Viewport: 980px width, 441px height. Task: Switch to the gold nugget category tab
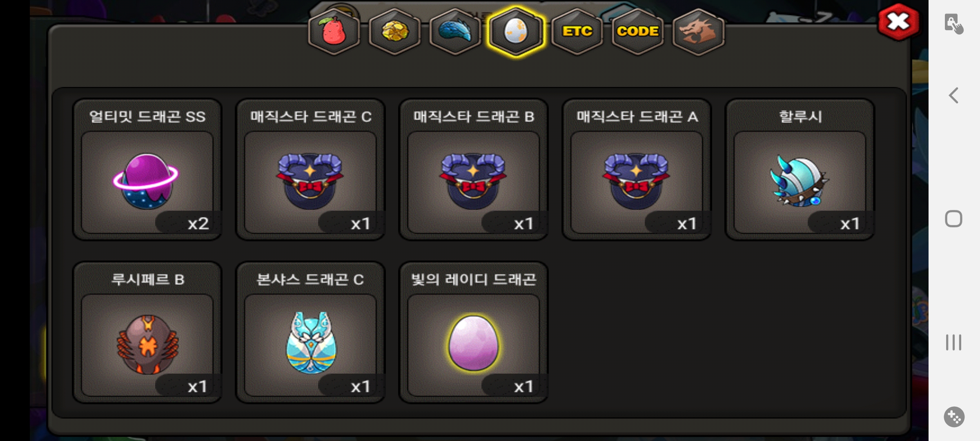(394, 32)
